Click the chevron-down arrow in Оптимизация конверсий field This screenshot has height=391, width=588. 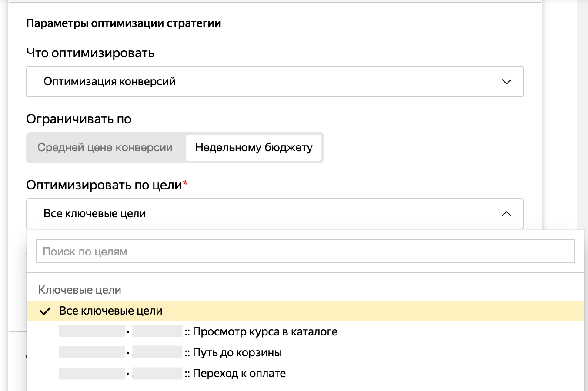[x=506, y=82]
